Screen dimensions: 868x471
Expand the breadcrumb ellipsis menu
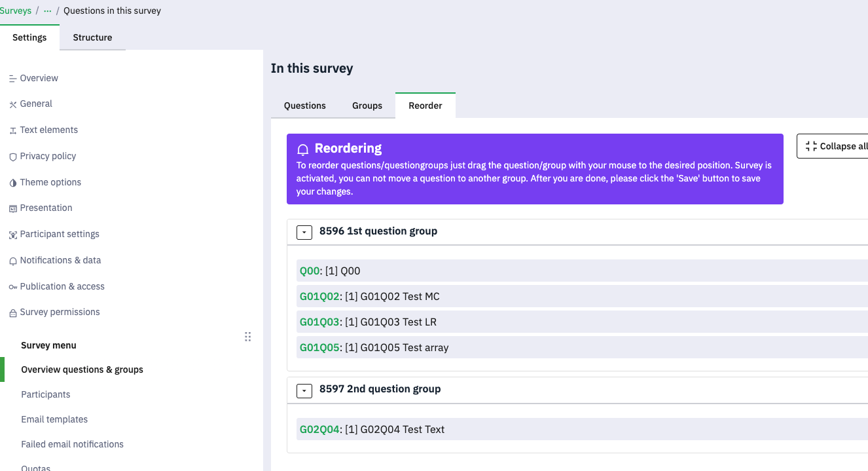pos(48,10)
